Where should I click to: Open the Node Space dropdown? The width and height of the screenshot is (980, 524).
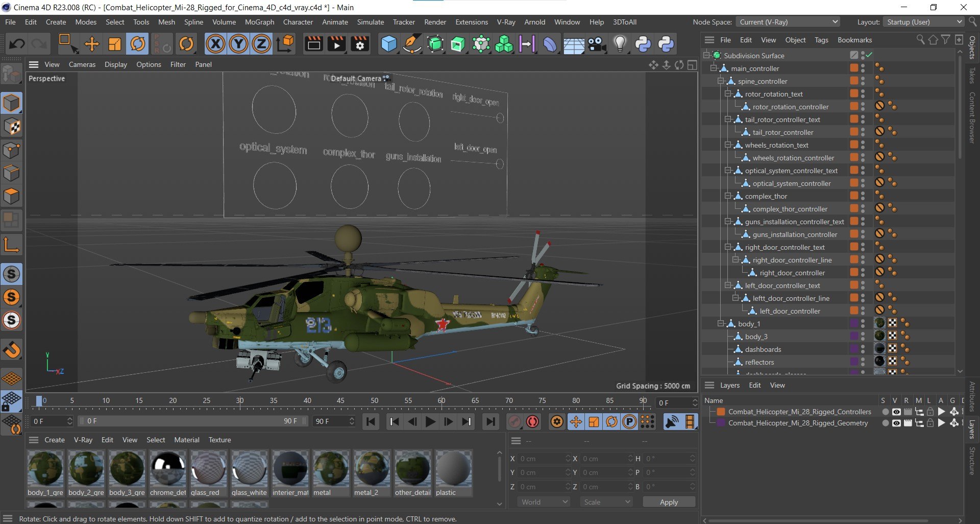point(788,22)
